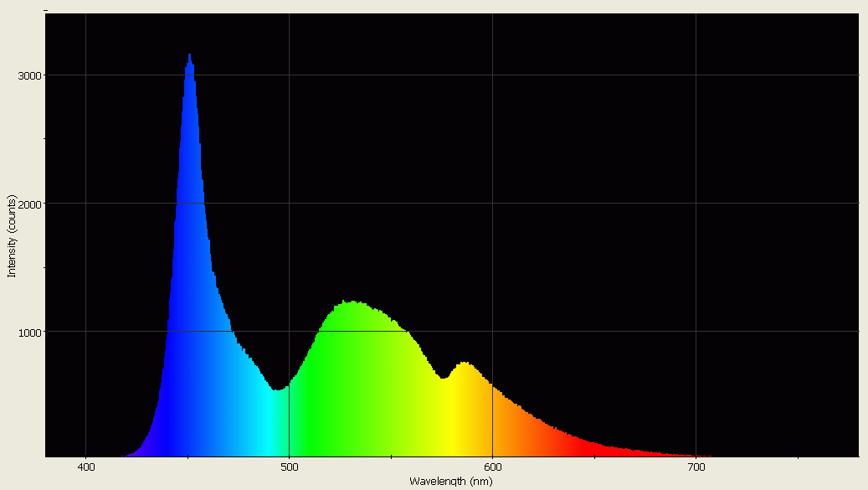Click the 400 tick label on the x-axis
This screenshot has height=490, width=868.
point(85,465)
